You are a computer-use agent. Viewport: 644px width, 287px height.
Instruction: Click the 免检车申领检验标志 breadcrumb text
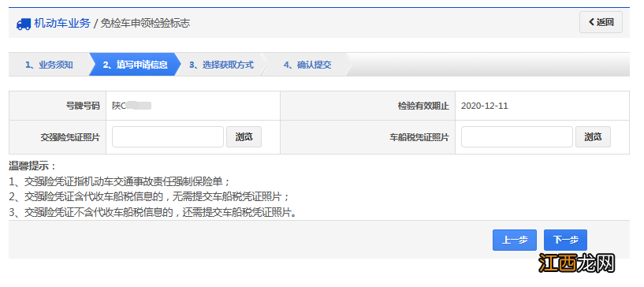coord(145,24)
